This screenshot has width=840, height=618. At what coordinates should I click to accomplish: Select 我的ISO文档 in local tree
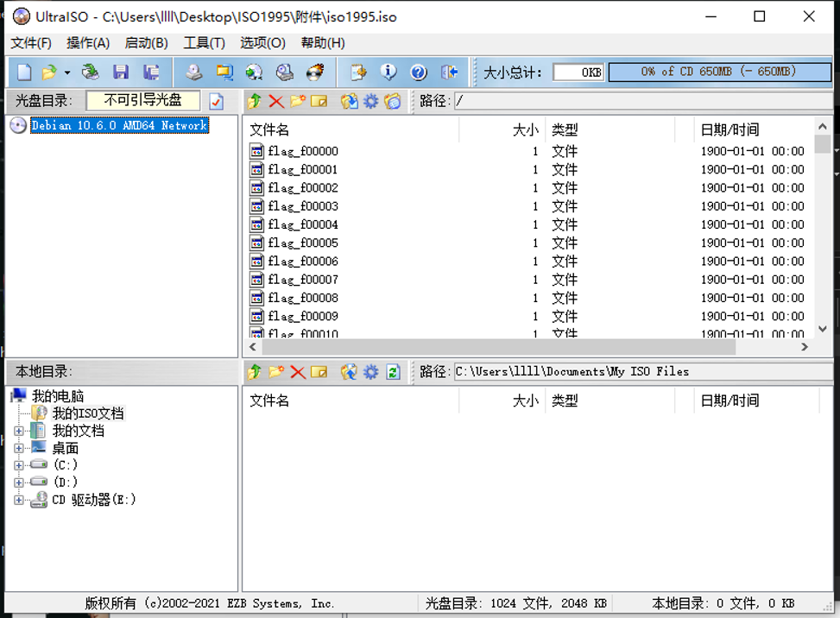[x=88, y=413]
